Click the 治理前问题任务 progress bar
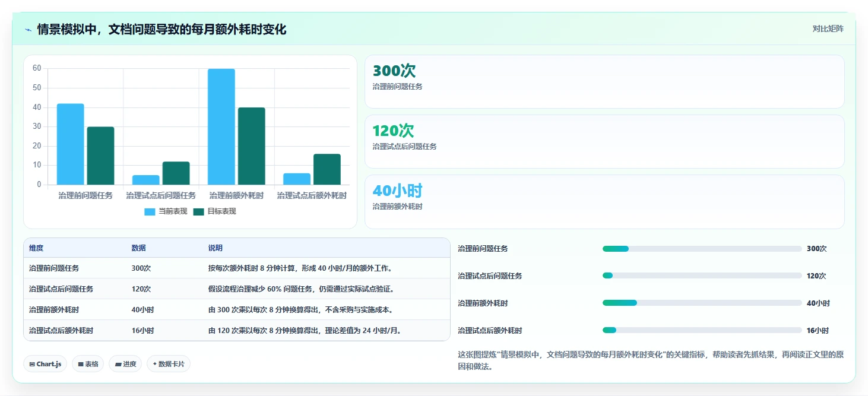Viewport: 868px width, 396px height. coord(702,249)
